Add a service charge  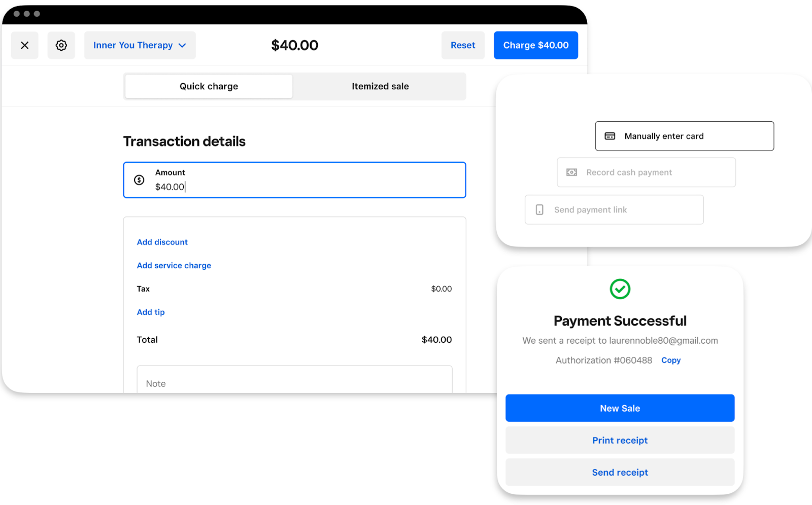[174, 265]
